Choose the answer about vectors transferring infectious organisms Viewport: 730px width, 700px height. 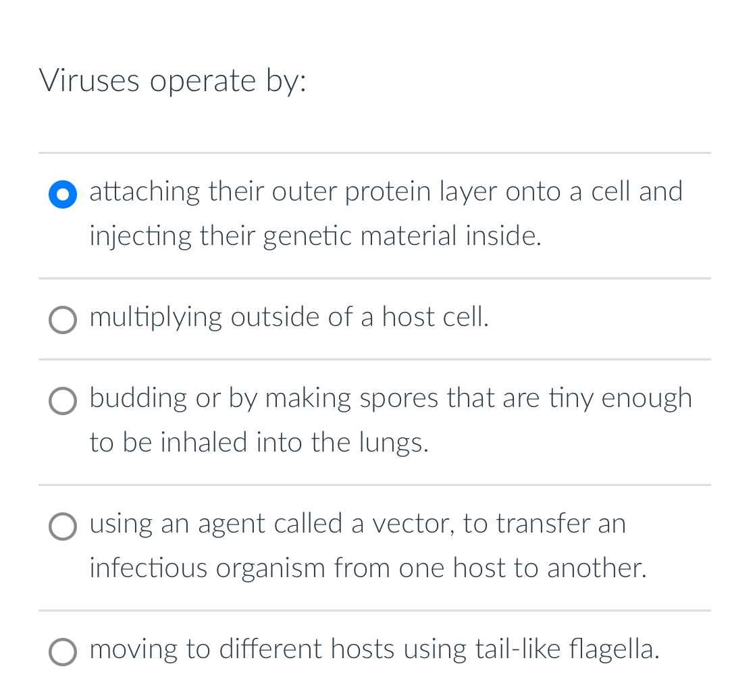point(62,527)
